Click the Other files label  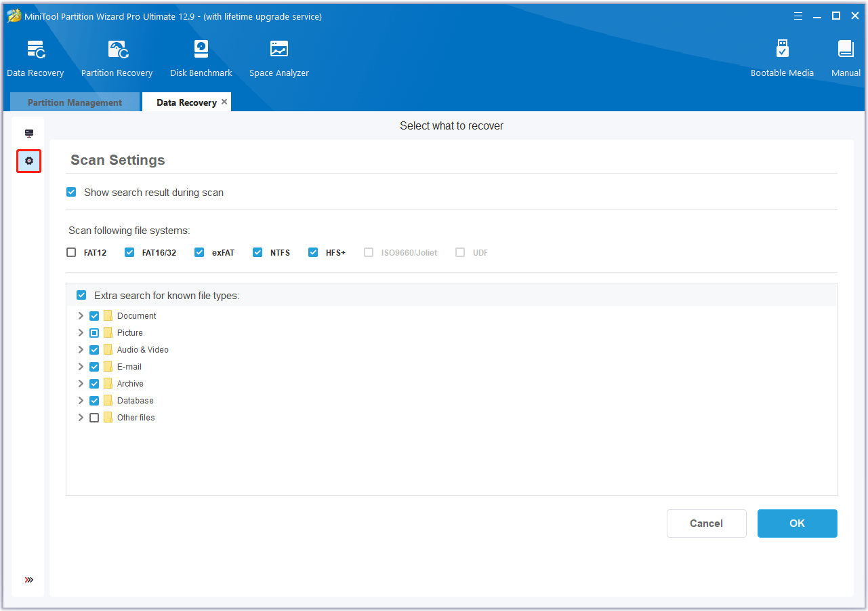coord(136,418)
